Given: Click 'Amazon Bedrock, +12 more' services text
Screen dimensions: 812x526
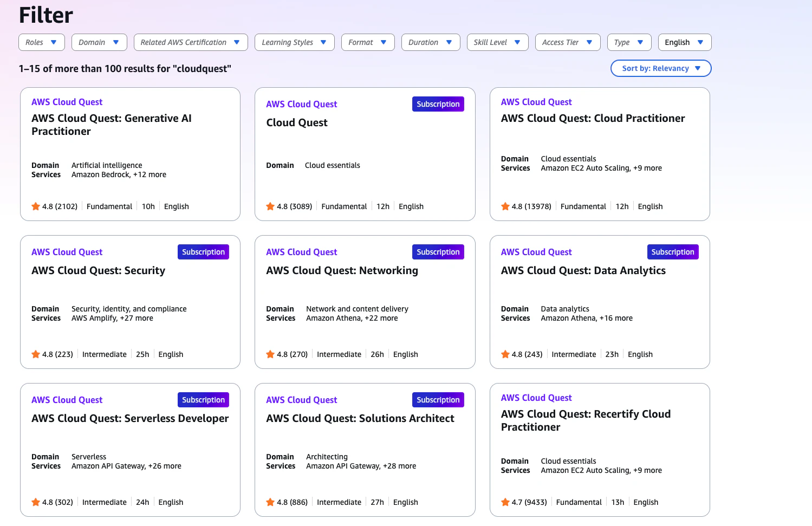Looking at the screenshot, I should pos(119,174).
